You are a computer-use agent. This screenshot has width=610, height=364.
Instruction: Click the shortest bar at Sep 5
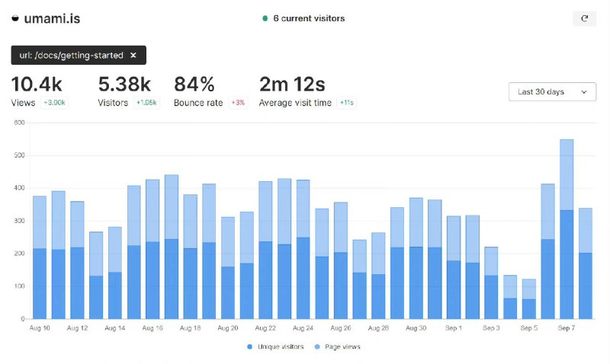click(529, 301)
